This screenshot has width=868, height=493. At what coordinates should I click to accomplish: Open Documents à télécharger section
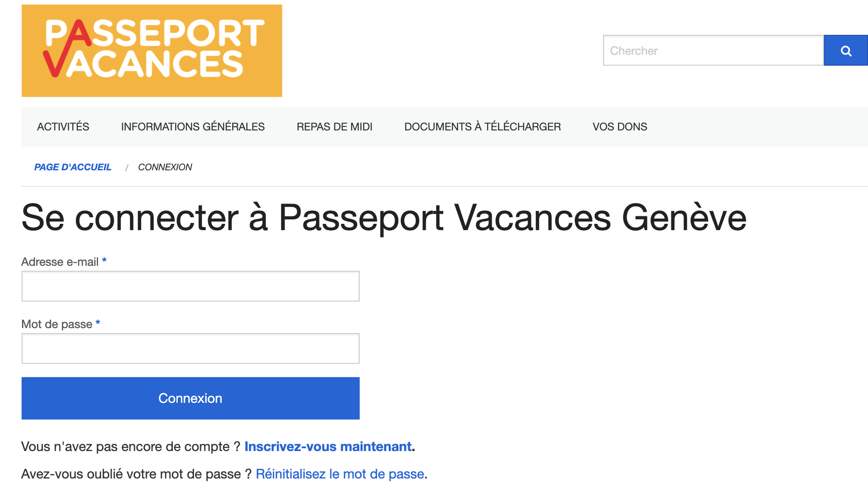[482, 127]
